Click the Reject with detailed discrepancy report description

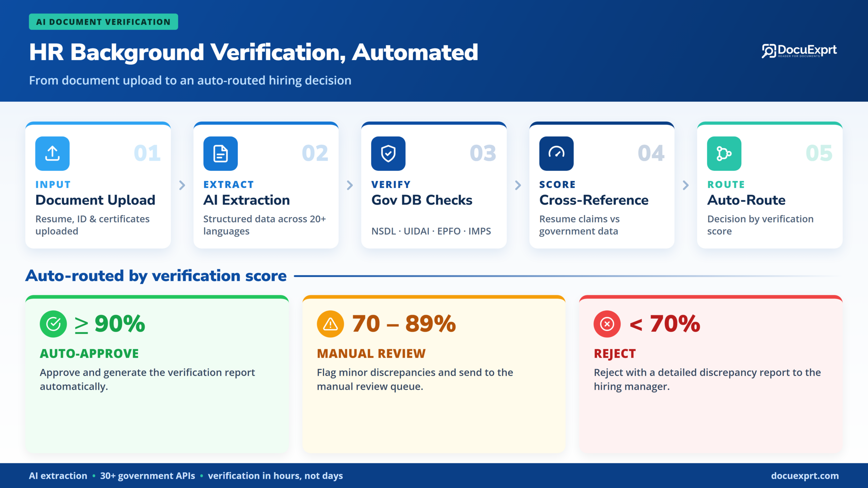point(707,380)
